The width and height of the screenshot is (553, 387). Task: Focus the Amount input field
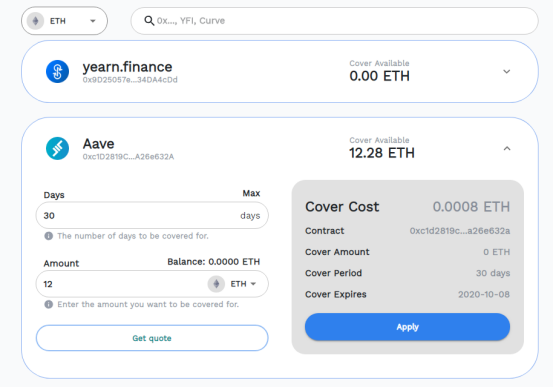tap(122, 284)
